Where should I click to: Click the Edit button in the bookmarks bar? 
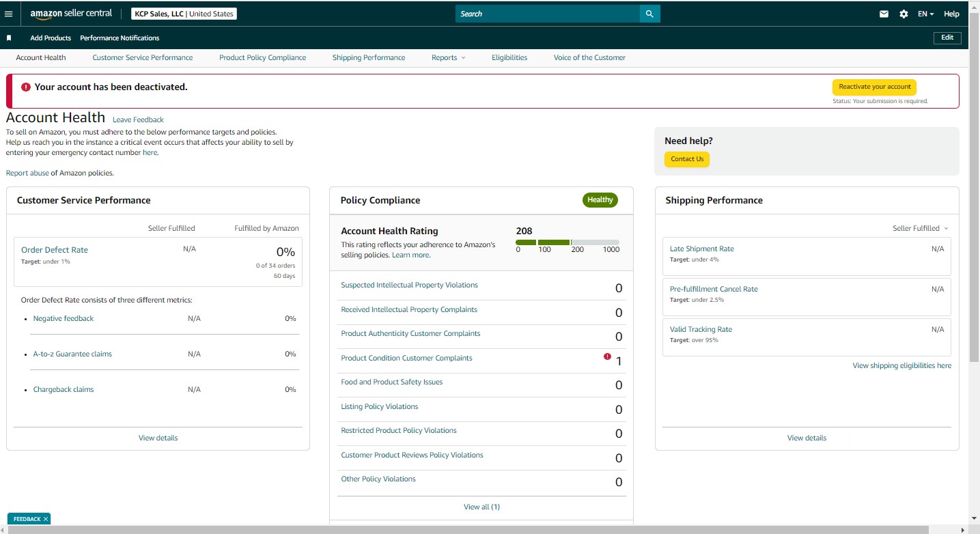coord(947,38)
